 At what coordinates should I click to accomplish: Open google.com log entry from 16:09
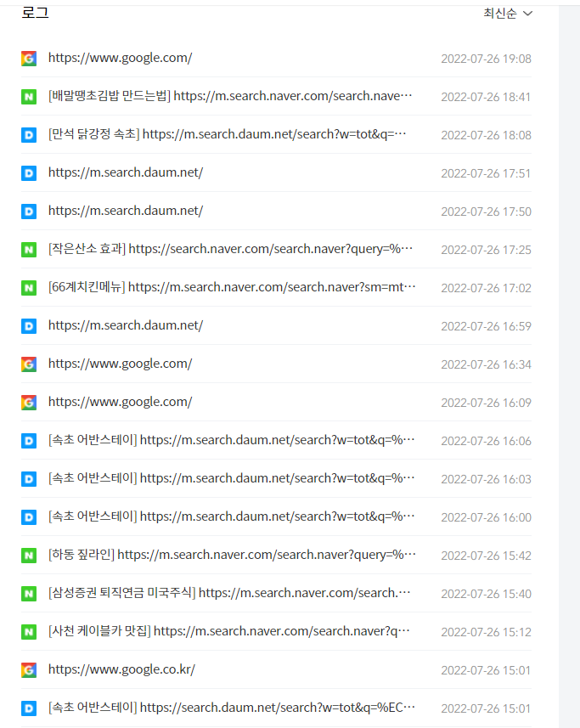coord(121,402)
